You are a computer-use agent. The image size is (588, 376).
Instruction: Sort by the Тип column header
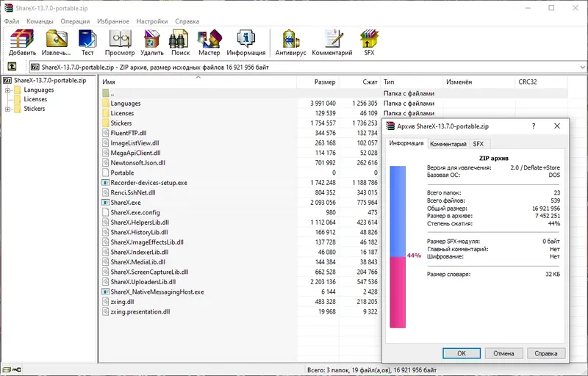tap(411, 82)
